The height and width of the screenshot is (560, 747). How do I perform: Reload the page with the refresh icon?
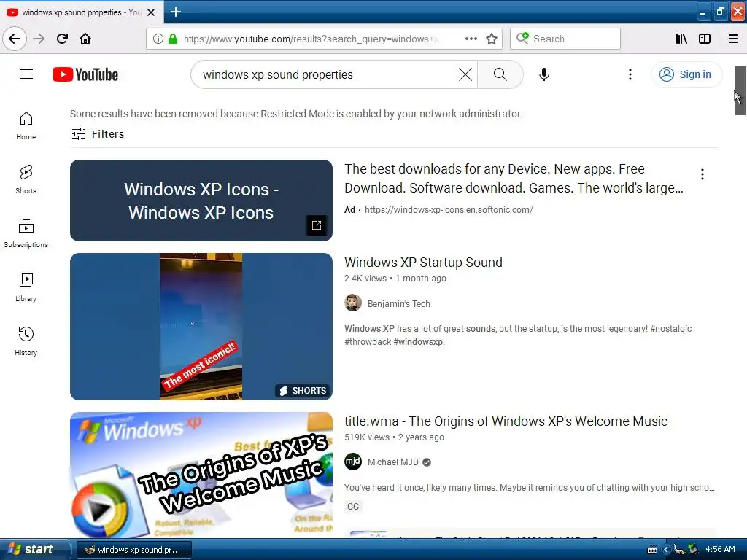click(63, 39)
